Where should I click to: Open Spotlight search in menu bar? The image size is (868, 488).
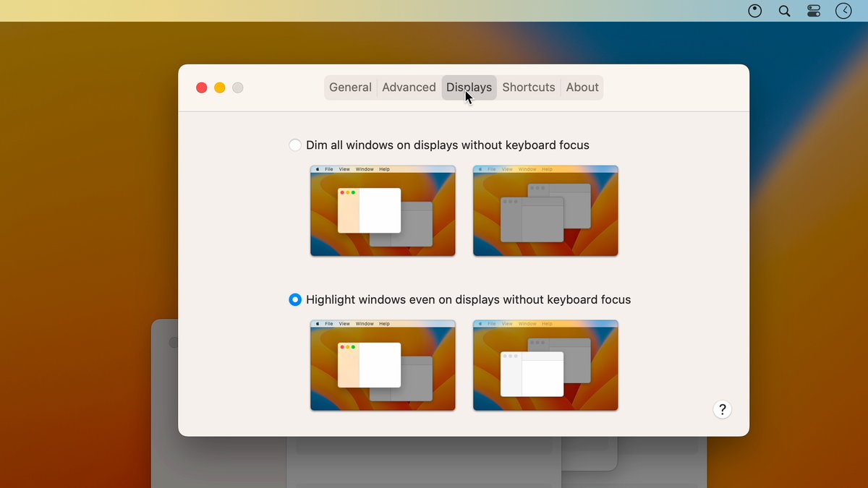click(784, 11)
